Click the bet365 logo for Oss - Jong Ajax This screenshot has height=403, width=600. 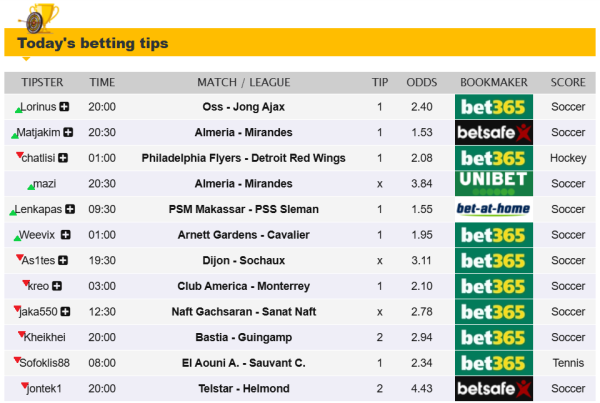coord(493,107)
